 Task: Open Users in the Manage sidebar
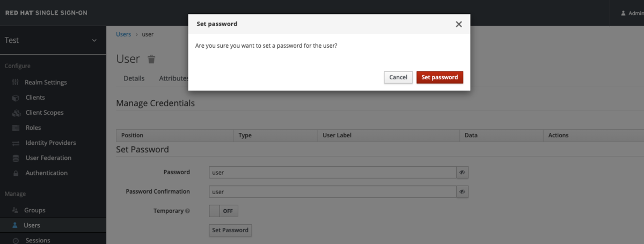coord(32,225)
